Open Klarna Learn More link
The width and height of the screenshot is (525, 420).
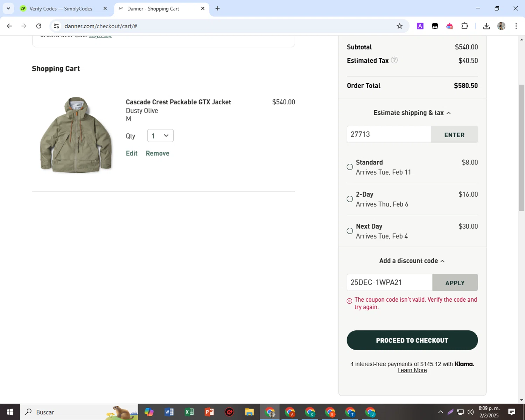(x=412, y=370)
